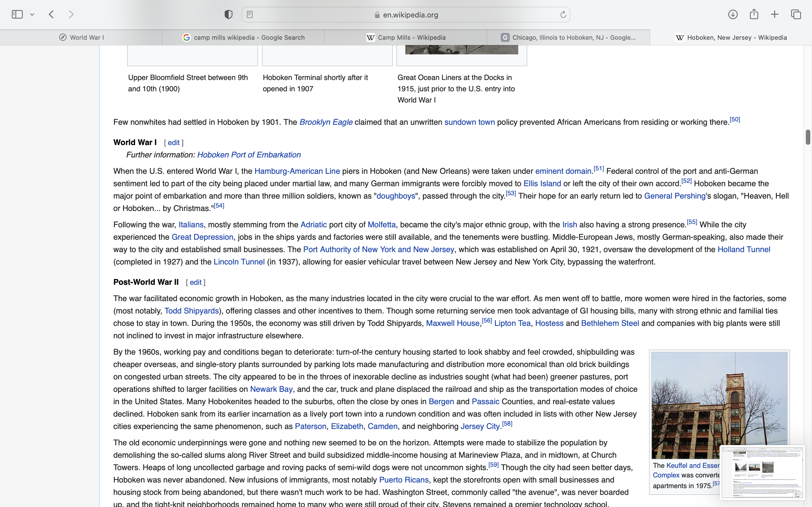This screenshot has height=507, width=812.
Task: Toggle Reader view icon in the address bar
Action: click(x=250, y=14)
